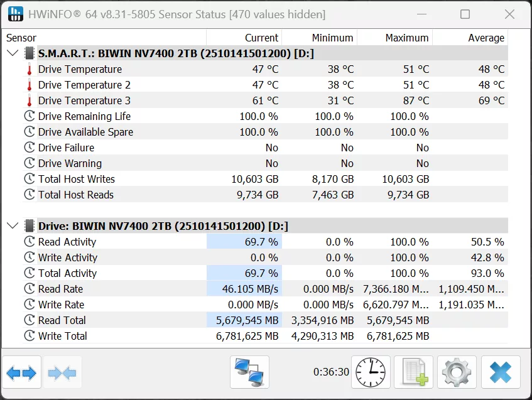Click the blue X close sensors button
The image size is (532, 400).
[x=501, y=372]
